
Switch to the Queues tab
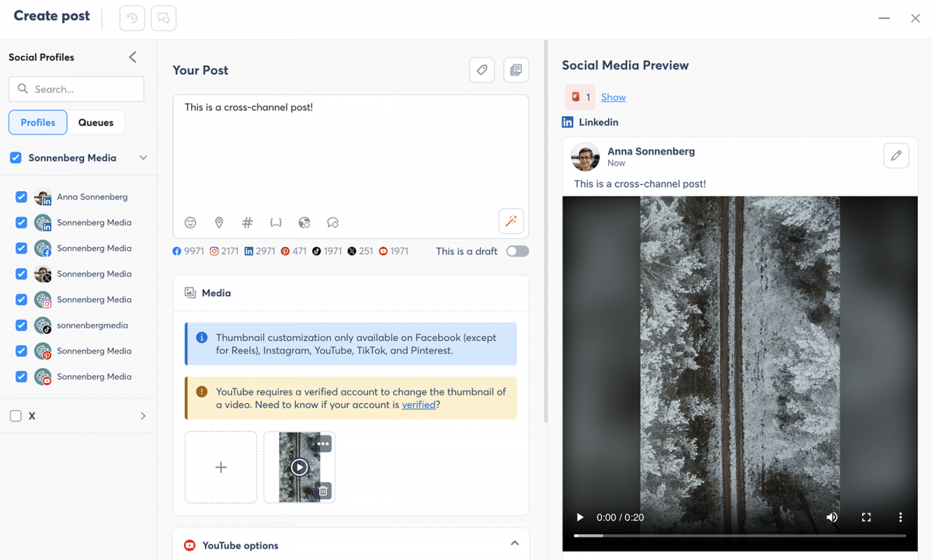[x=96, y=123]
